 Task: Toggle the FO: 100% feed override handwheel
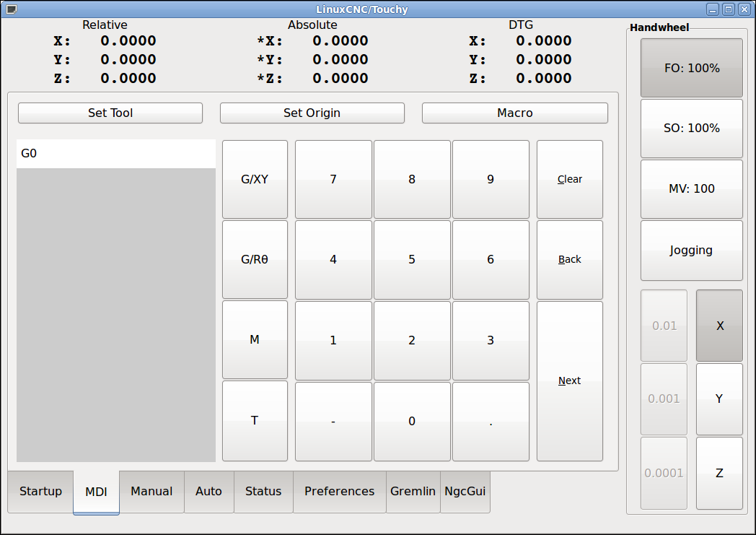(x=691, y=68)
